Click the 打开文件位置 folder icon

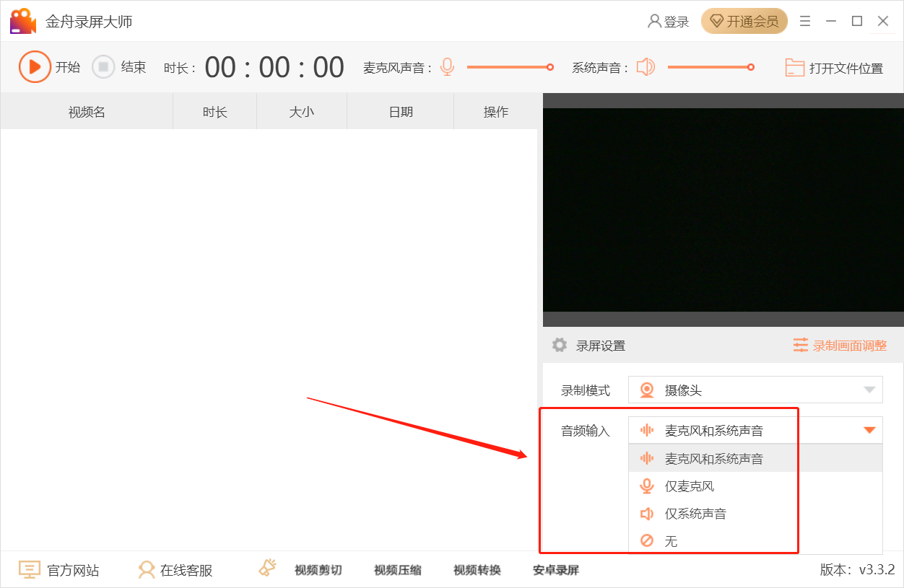(x=795, y=66)
